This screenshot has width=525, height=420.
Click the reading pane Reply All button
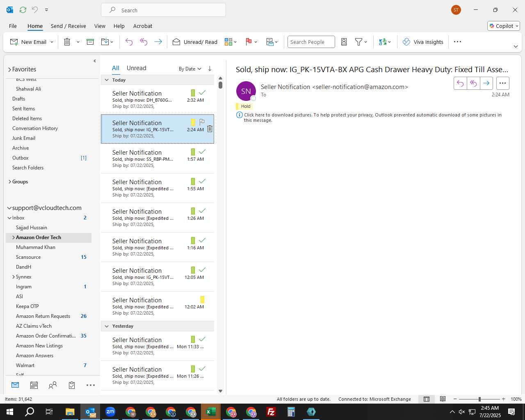[473, 83]
